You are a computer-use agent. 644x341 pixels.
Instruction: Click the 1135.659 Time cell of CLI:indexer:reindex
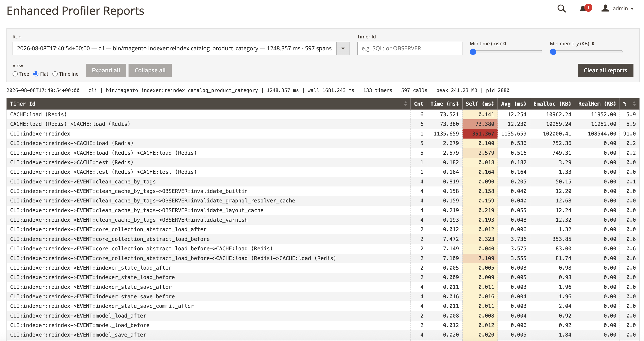tap(444, 134)
